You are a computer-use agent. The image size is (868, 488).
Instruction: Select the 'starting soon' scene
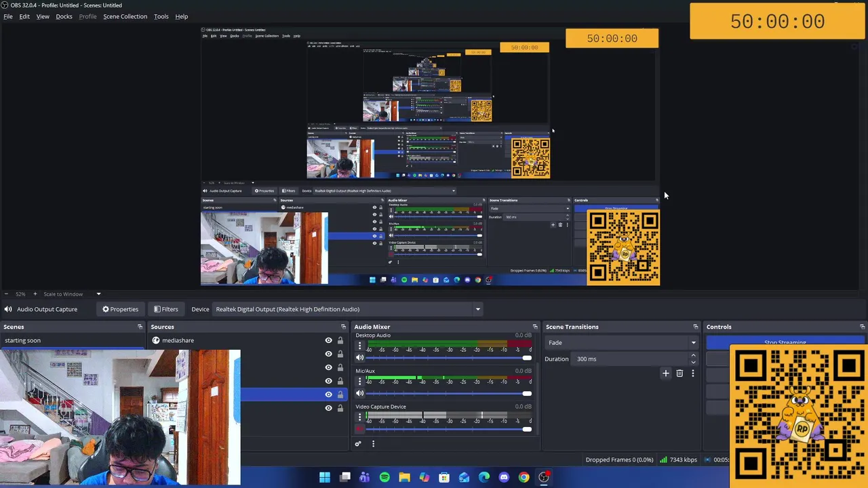(x=72, y=340)
